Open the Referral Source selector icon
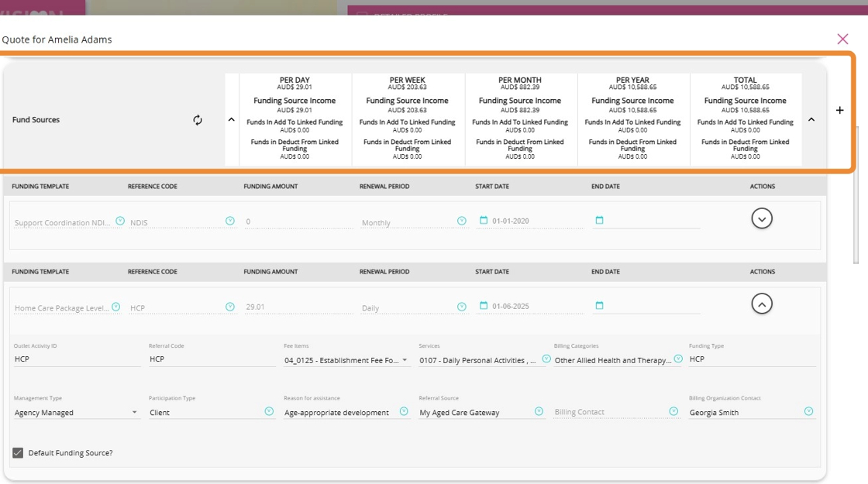This screenshot has height=484, width=868. pyautogui.click(x=539, y=411)
